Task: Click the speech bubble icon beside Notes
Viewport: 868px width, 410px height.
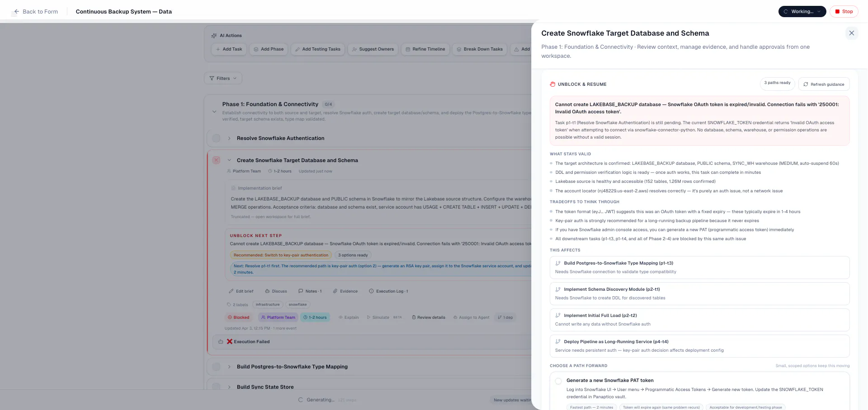Action: pos(301,291)
